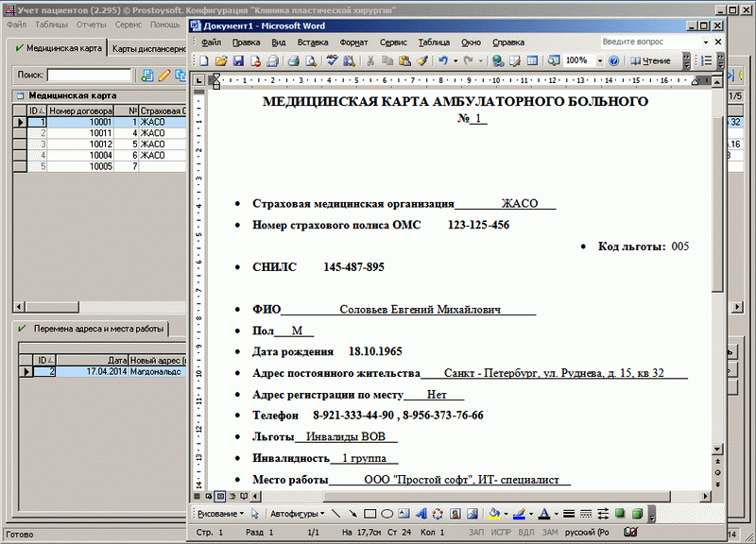The image size is (756, 544).
Task: Toggle the ЗАМ overtype mode indicator
Action: pos(547,534)
